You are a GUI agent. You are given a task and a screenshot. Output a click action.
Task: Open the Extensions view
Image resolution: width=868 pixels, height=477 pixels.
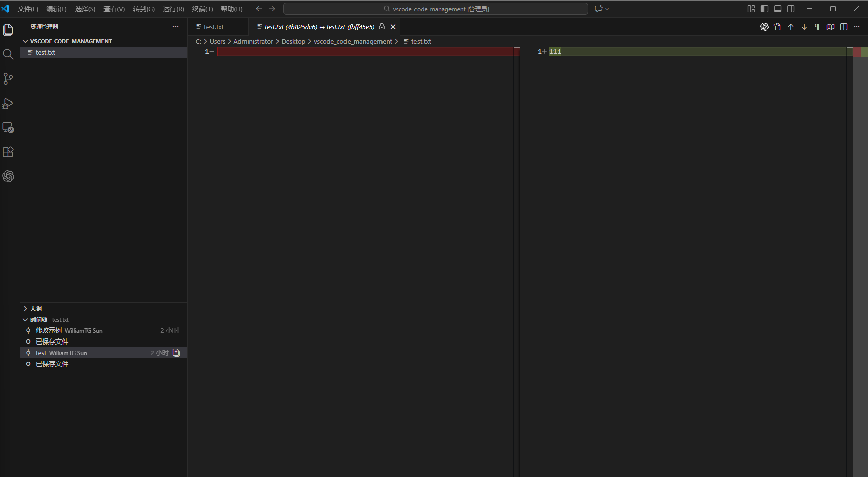[x=8, y=152]
